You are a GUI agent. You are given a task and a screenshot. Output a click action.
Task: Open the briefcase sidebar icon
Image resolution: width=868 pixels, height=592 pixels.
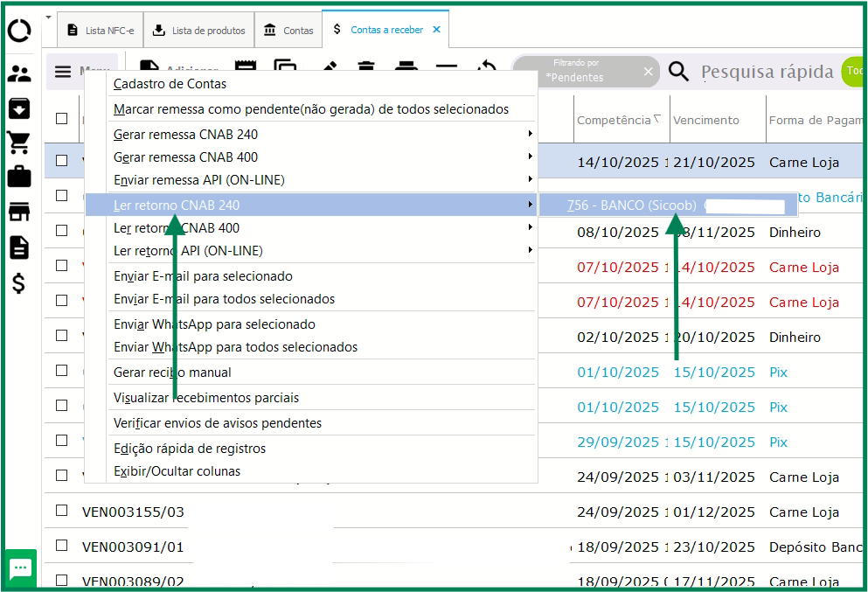point(19,177)
